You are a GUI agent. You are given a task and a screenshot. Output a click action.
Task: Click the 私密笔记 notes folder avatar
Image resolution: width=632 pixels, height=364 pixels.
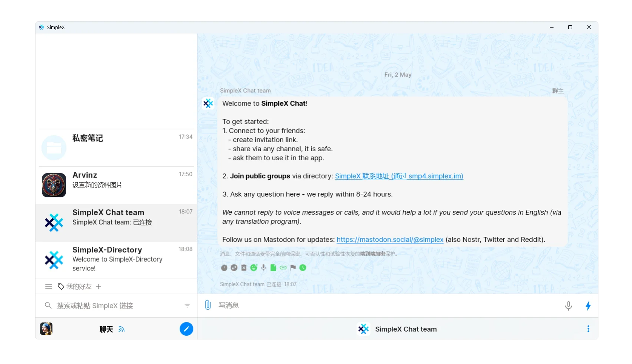point(54,148)
